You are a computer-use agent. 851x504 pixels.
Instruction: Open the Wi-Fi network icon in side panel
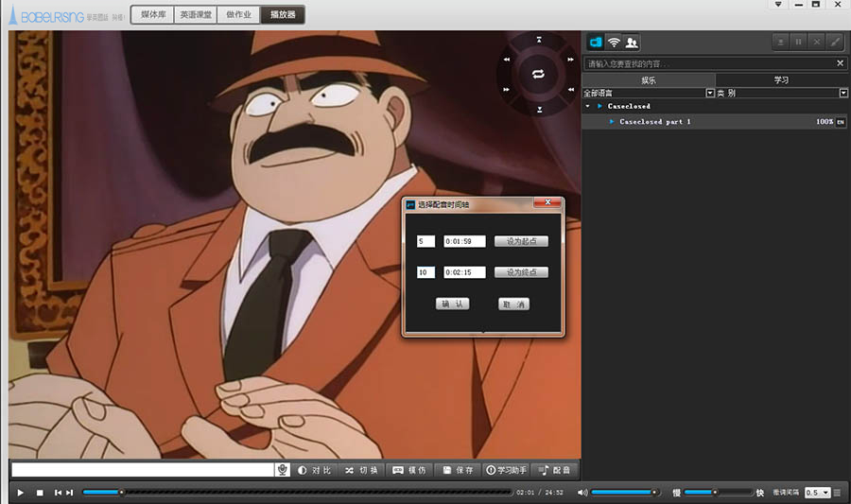point(614,42)
